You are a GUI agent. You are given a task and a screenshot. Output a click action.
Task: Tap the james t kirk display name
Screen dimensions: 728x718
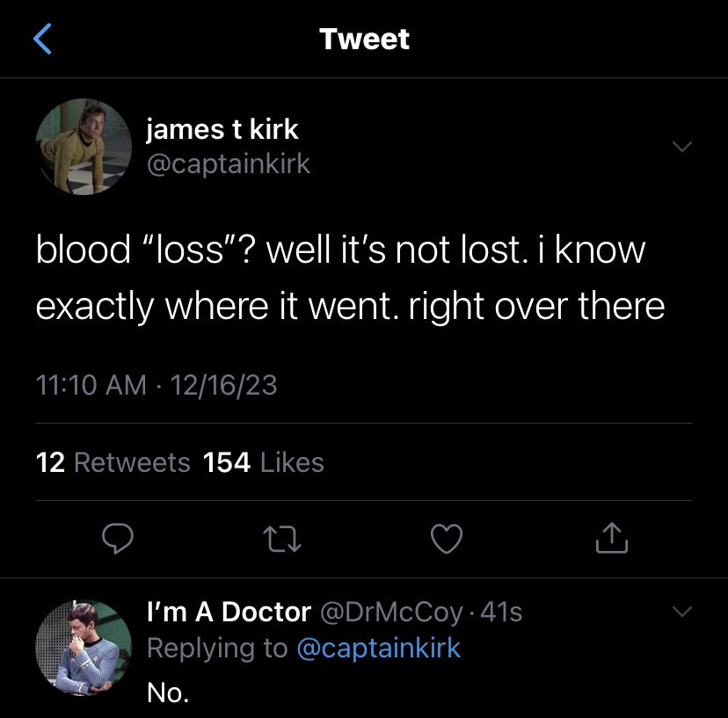[222, 130]
